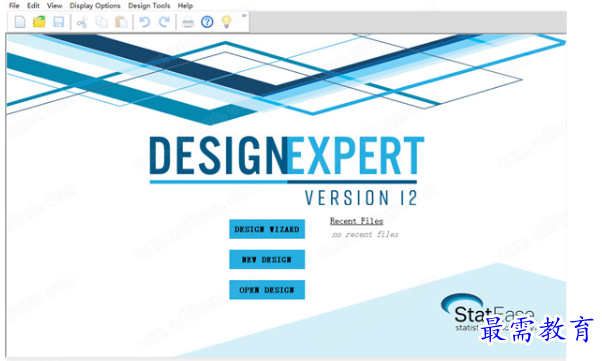Click the Save floppy disk icon

pyautogui.click(x=58, y=22)
